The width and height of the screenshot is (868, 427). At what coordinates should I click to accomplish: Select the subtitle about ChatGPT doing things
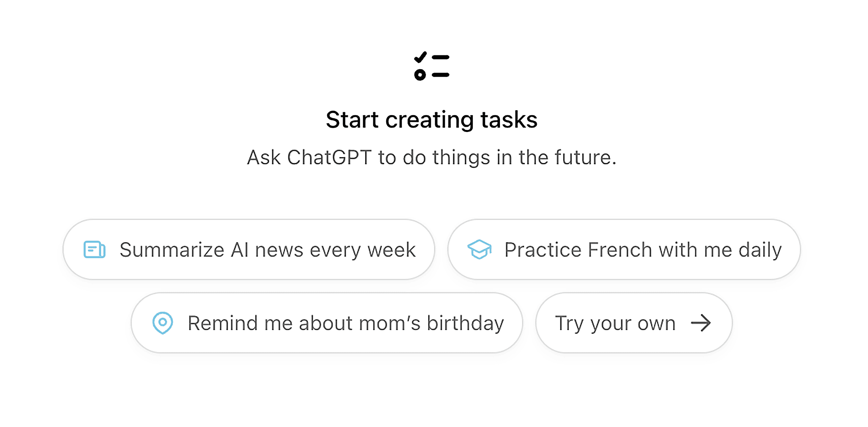pyautogui.click(x=433, y=157)
